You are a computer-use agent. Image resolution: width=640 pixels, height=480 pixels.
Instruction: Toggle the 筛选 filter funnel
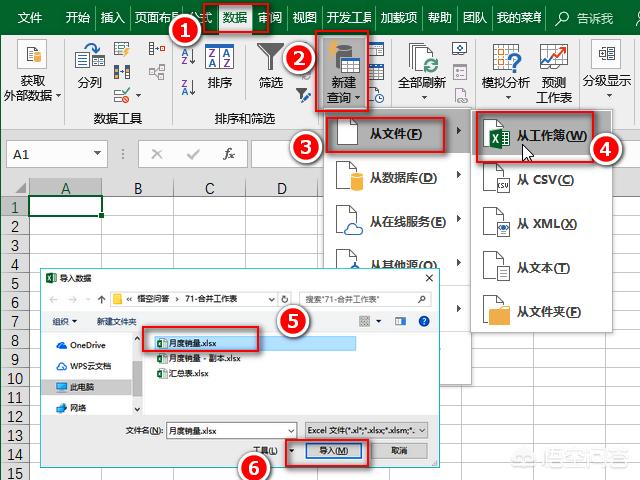[270, 57]
